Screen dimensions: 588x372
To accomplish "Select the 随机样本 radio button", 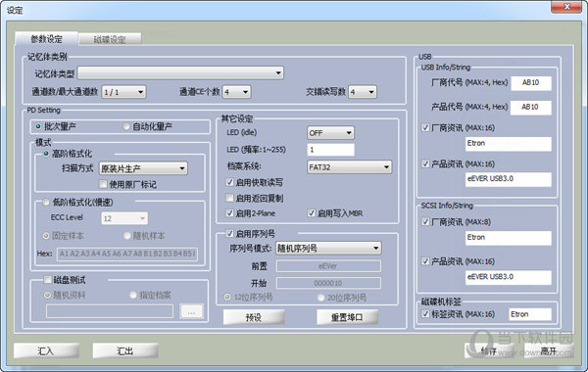I will coord(127,236).
